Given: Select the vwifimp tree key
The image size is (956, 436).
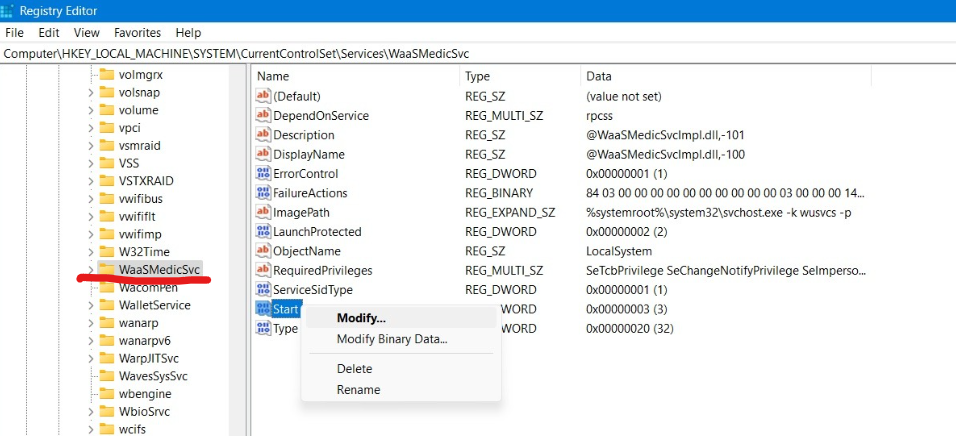Looking at the screenshot, I should 140,234.
